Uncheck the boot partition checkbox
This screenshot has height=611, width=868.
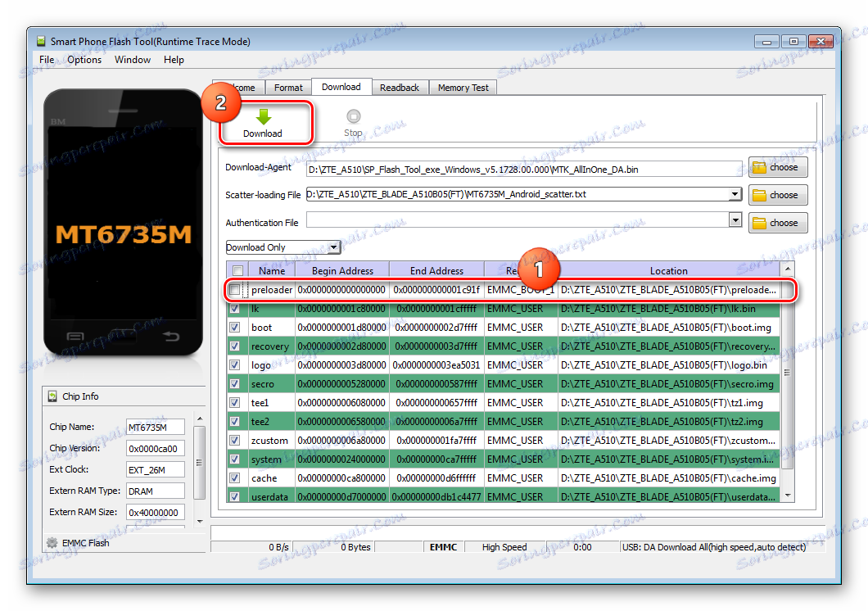(236, 328)
